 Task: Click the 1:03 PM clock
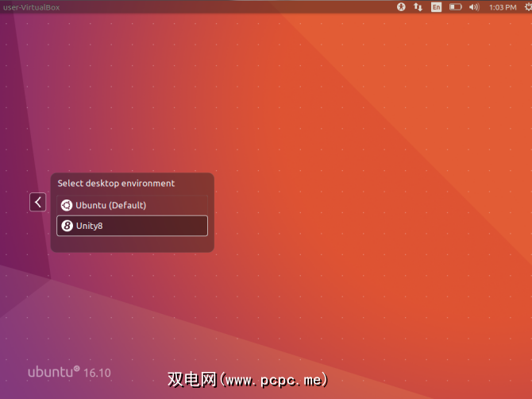click(503, 7)
